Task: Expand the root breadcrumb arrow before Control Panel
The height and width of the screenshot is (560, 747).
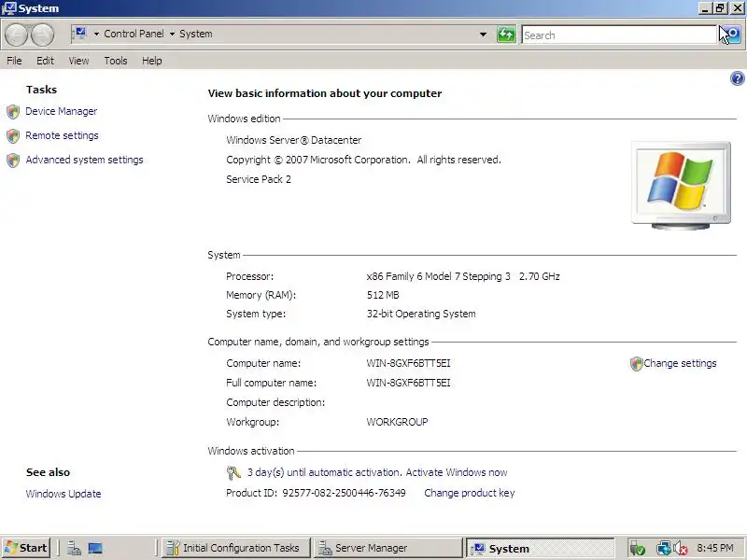Action: [x=96, y=34]
